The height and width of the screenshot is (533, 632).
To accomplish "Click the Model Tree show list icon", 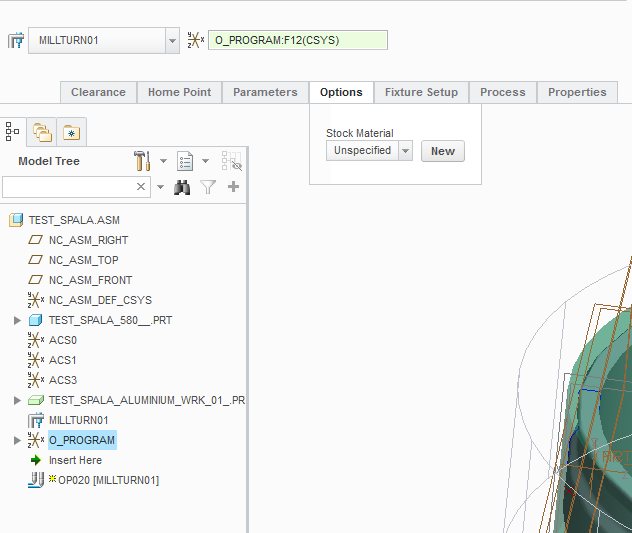I will click(185, 161).
